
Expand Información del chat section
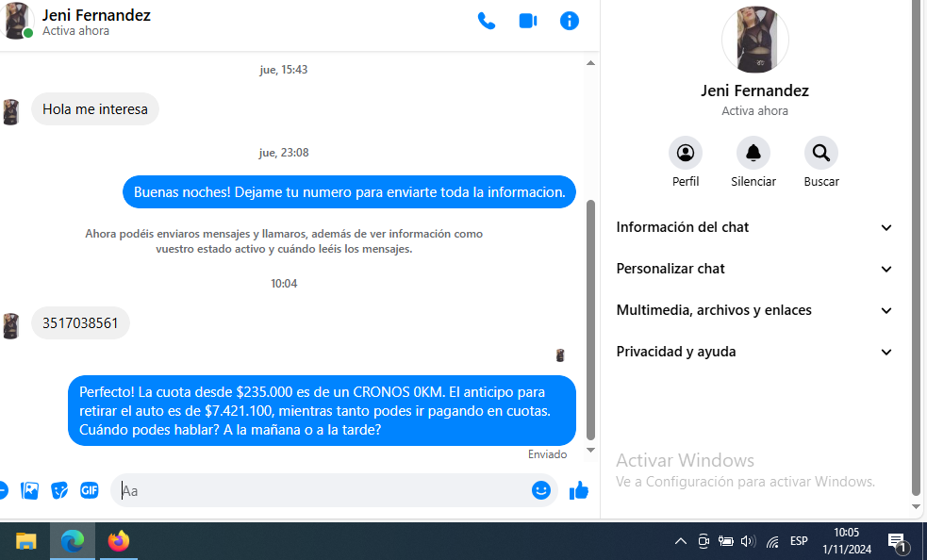pos(754,227)
